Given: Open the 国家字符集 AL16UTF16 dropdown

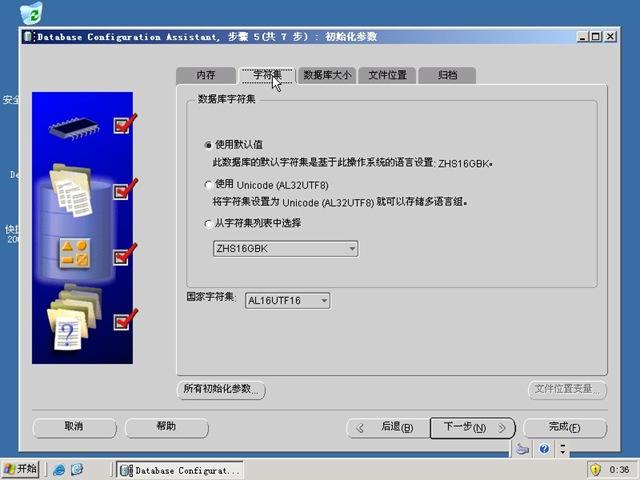Looking at the screenshot, I should pos(324,301).
